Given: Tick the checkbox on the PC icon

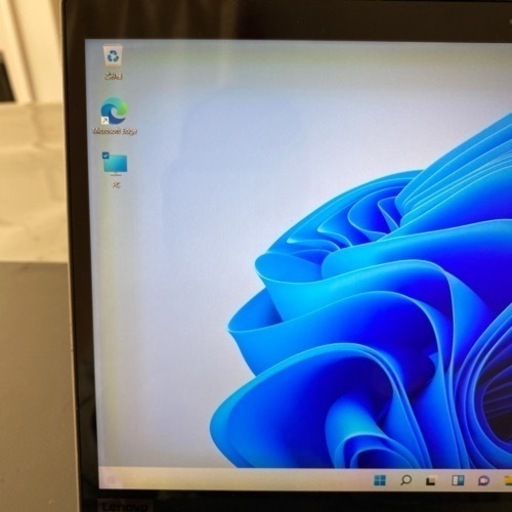Looking at the screenshot, I should pyautogui.click(x=106, y=155).
